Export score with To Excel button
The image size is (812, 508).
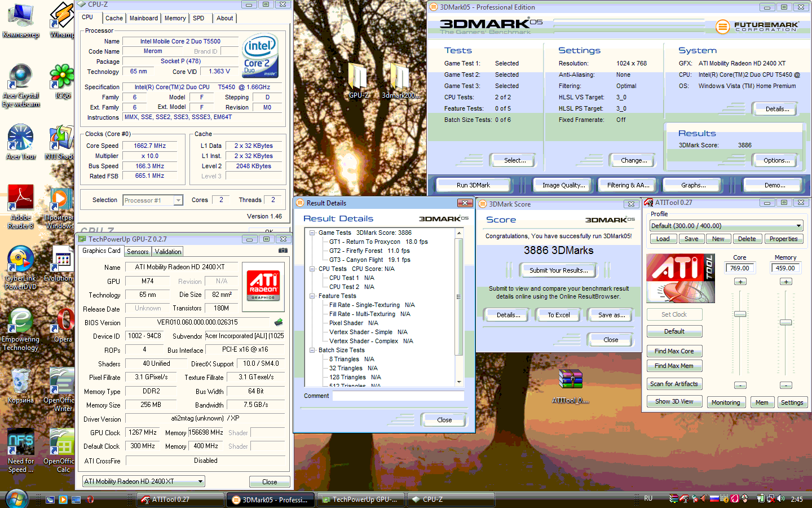pos(559,315)
